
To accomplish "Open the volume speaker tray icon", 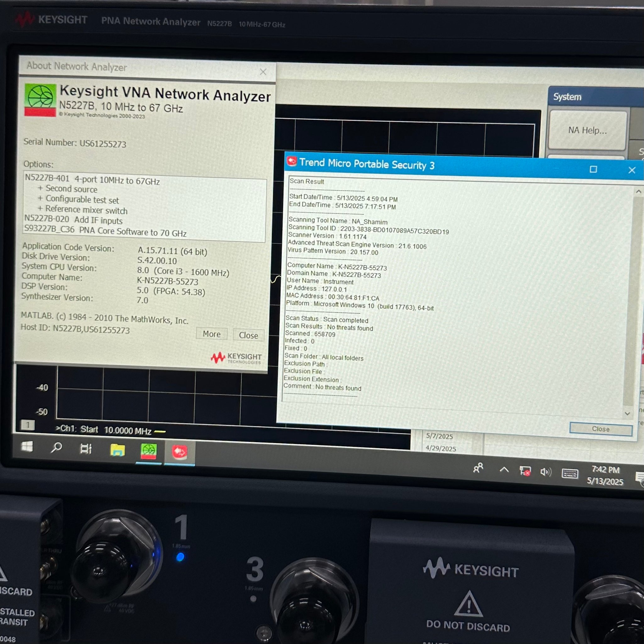I will (x=546, y=472).
